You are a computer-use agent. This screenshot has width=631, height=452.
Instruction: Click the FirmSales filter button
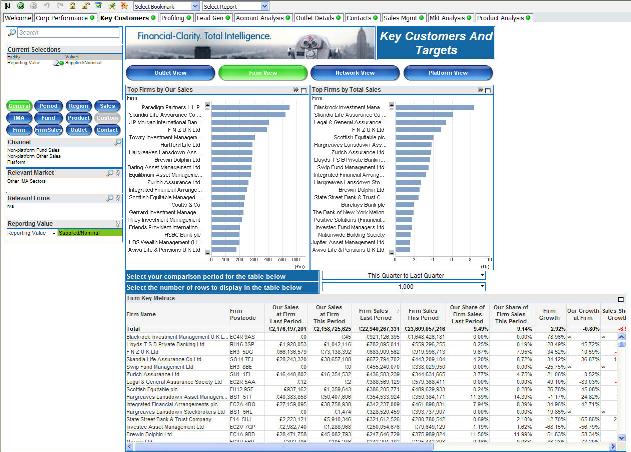click(x=49, y=130)
